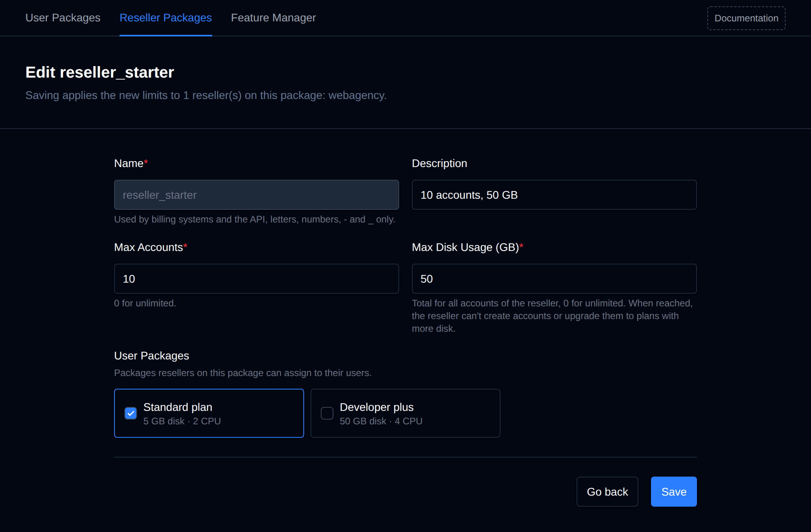Viewport: 811px width, 532px height.
Task: Focus the Description input field
Action: coord(554,195)
